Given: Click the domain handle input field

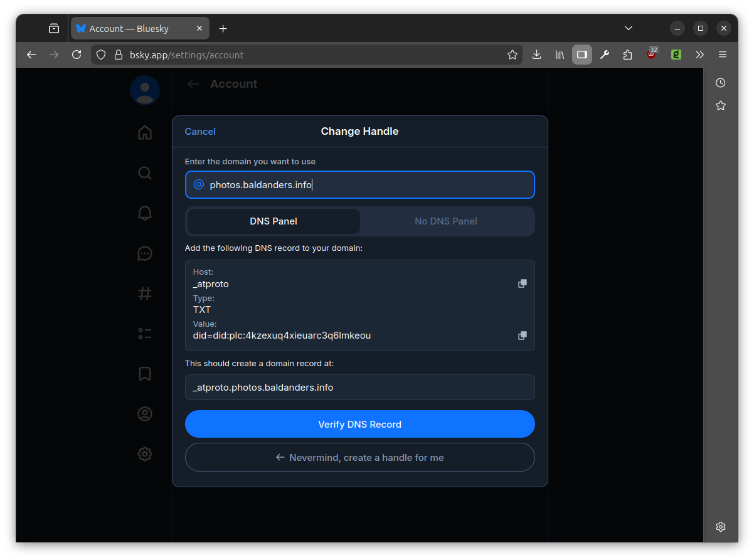Looking at the screenshot, I should (x=367, y=185).
